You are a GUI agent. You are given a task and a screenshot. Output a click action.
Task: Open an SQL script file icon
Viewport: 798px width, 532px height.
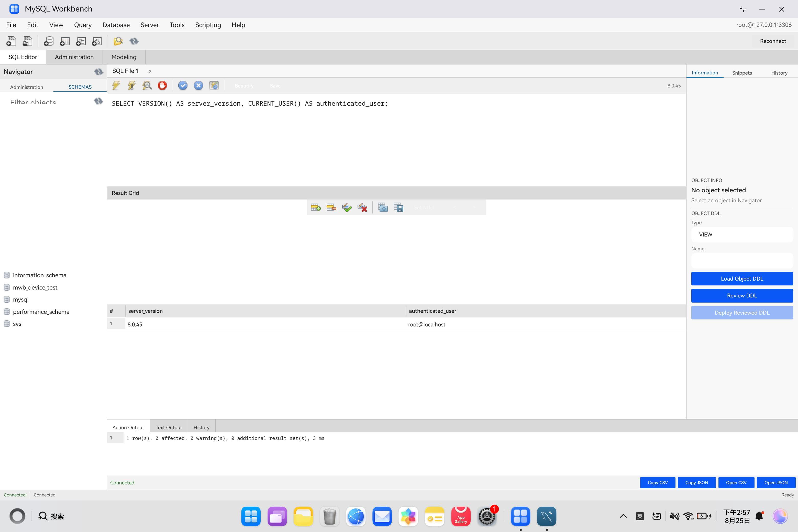[27, 41]
